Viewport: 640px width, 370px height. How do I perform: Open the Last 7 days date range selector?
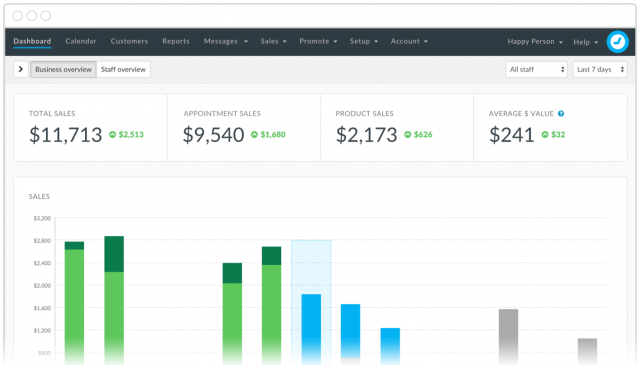coord(600,69)
